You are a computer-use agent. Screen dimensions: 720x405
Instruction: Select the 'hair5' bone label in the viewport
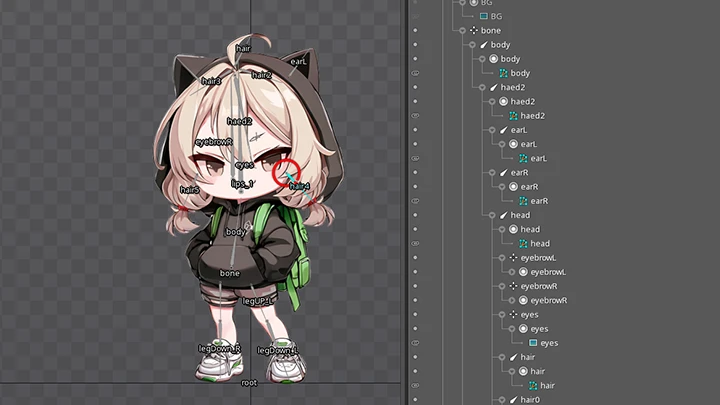(x=190, y=189)
